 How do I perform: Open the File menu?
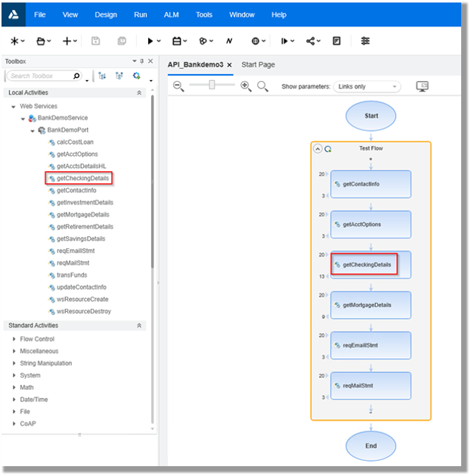(x=40, y=14)
